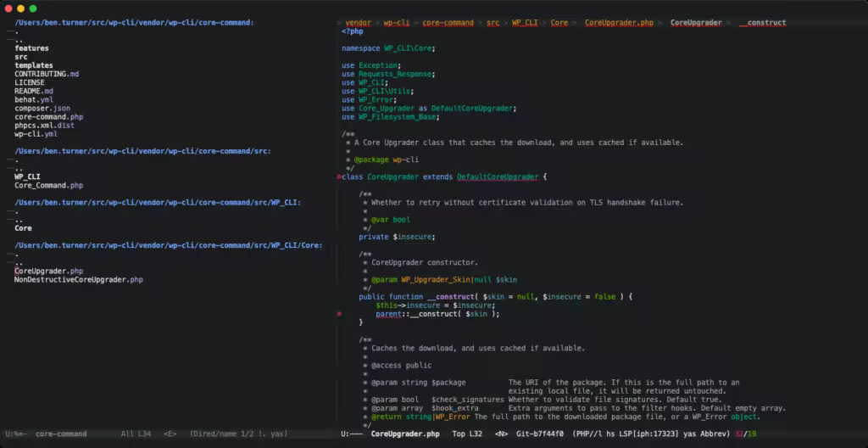Open the Core directory entry under WP_CLI

23,228
